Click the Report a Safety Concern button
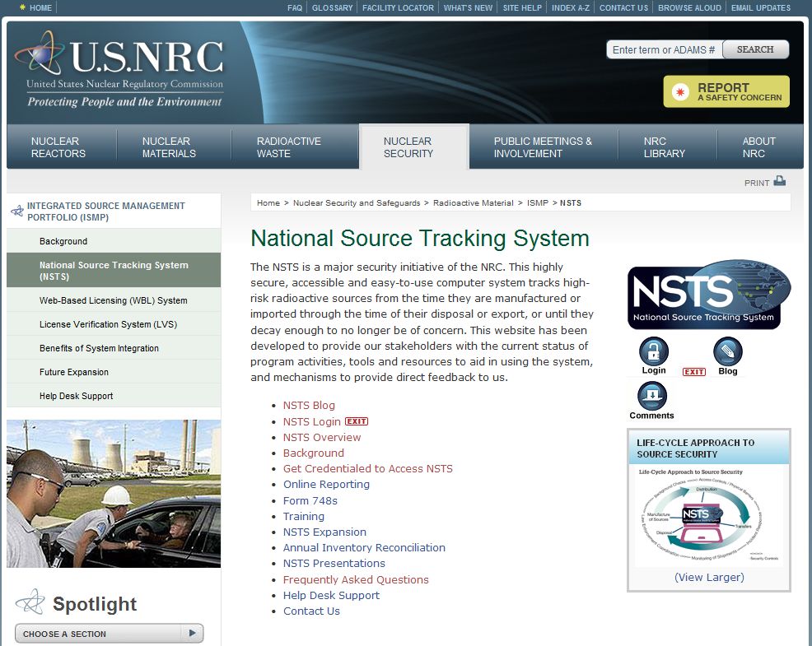The height and width of the screenshot is (646, 812). [726, 91]
